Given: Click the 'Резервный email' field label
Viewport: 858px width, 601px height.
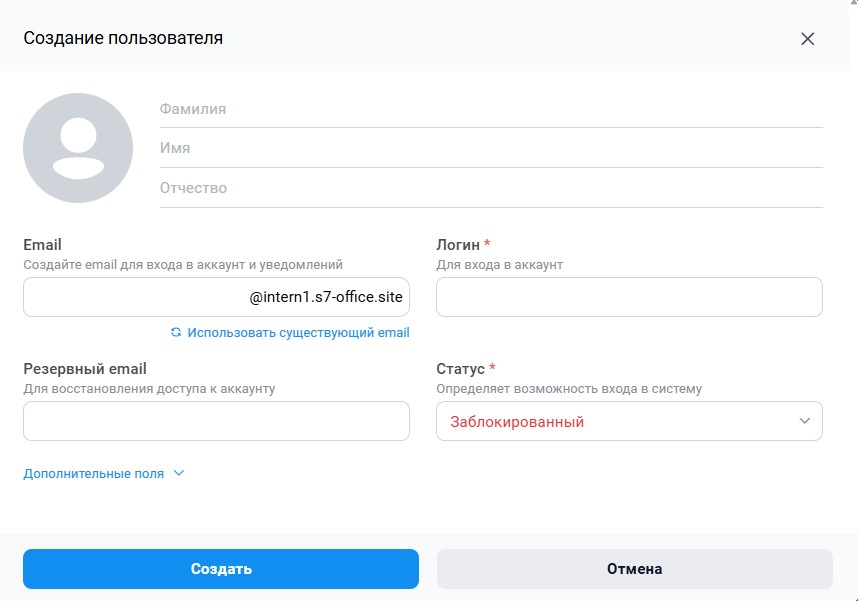Looking at the screenshot, I should [85, 369].
